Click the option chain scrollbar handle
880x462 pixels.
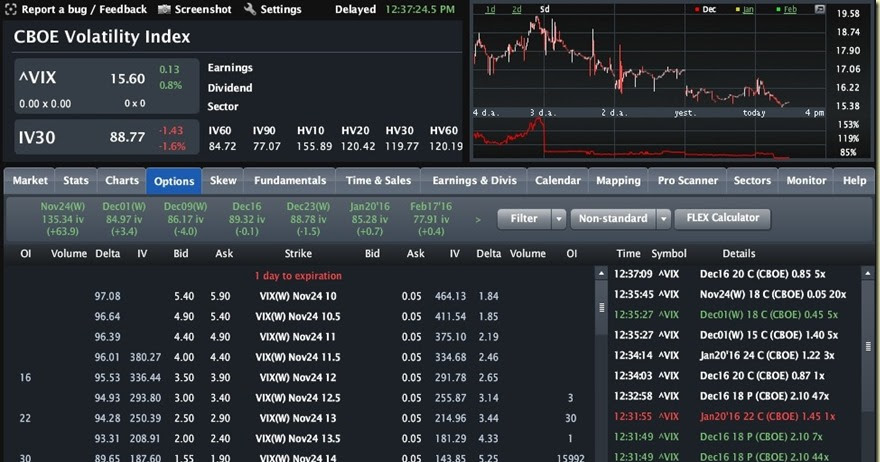[x=601, y=307]
